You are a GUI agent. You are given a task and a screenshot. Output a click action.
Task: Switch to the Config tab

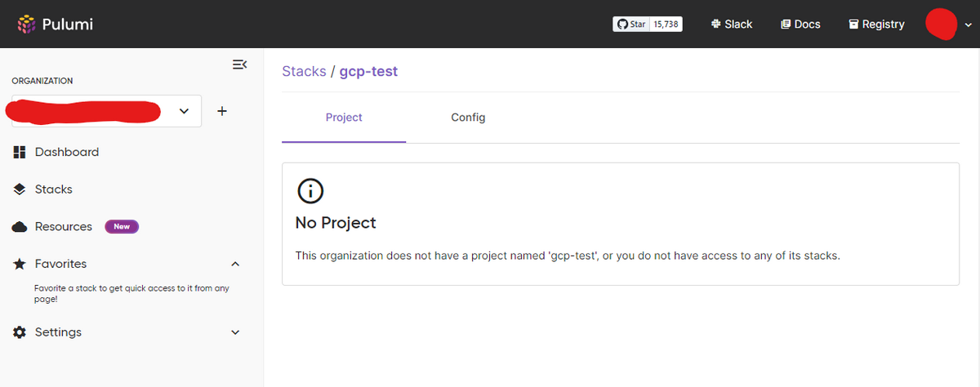tap(468, 118)
